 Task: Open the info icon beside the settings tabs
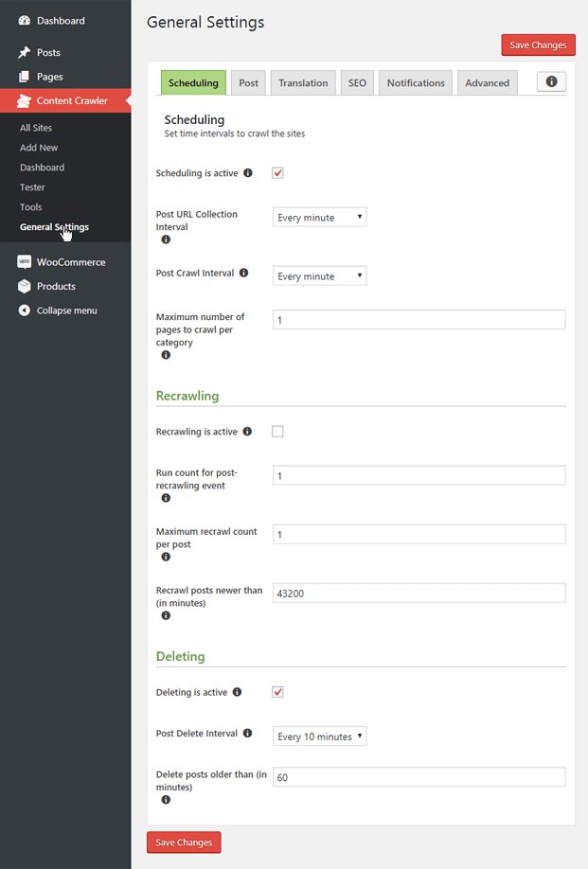point(551,81)
